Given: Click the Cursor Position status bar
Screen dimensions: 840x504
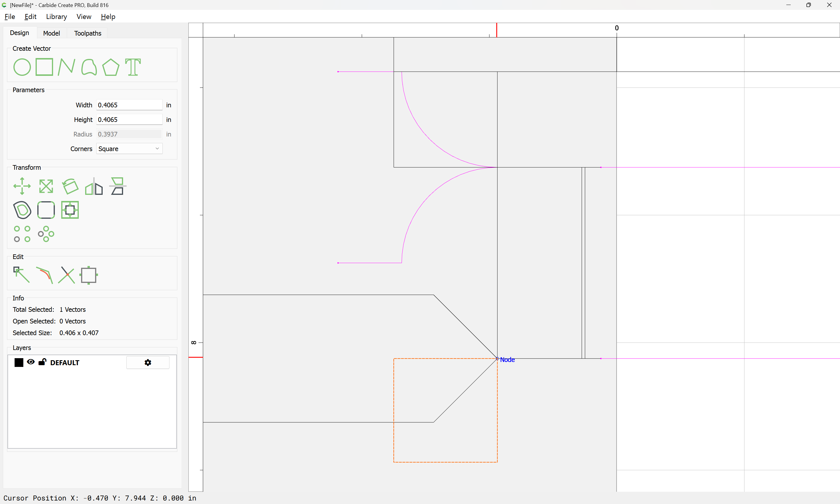Looking at the screenshot, I should 100,498.
